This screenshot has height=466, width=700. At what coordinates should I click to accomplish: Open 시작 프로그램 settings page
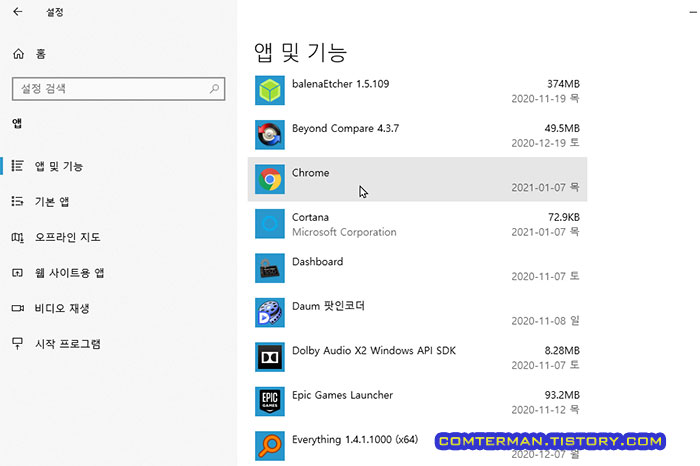(67, 344)
